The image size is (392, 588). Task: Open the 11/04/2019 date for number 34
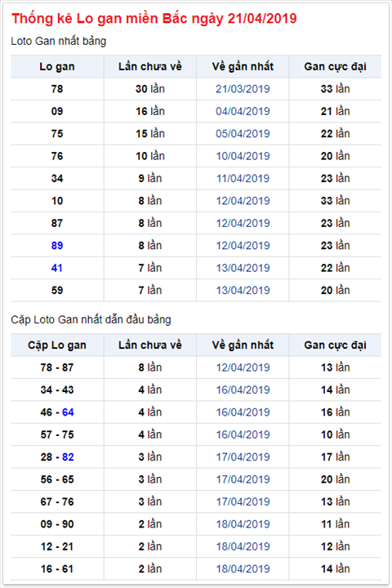point(243,179)
